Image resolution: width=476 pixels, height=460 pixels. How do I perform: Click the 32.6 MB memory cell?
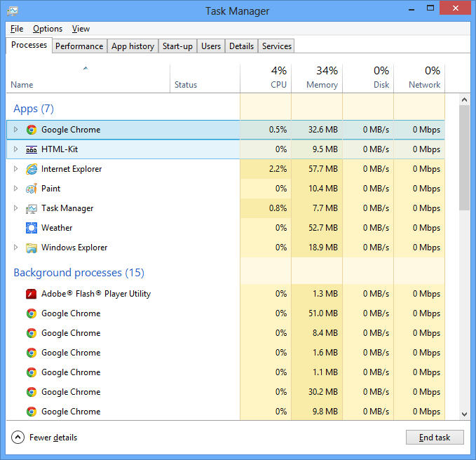pos(317,130)
